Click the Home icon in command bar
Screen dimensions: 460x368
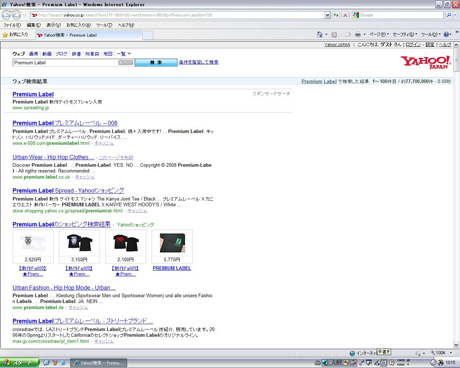320,34
